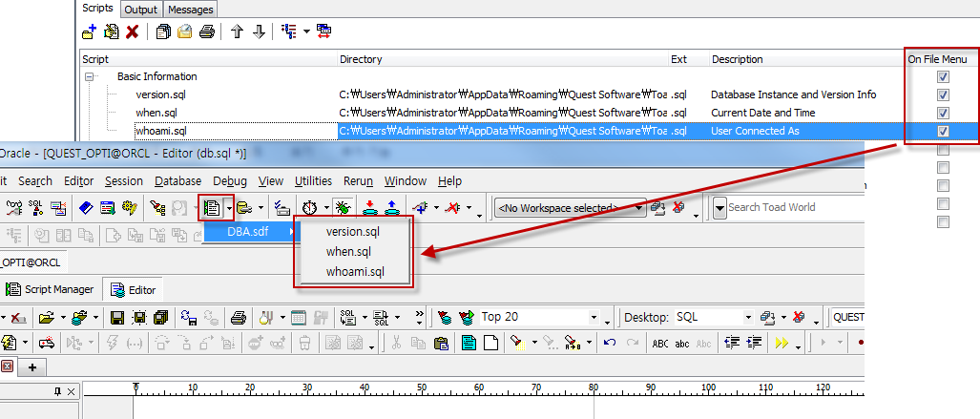Move script up with the up arrow

click(236, 31)
